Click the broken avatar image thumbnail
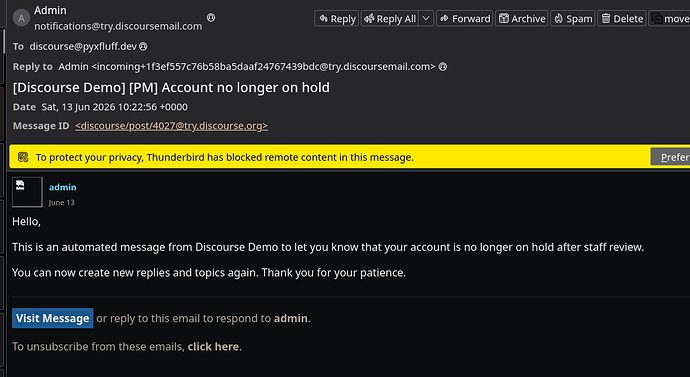The width and height of the screenshot is (690, 377). [27, 192]
